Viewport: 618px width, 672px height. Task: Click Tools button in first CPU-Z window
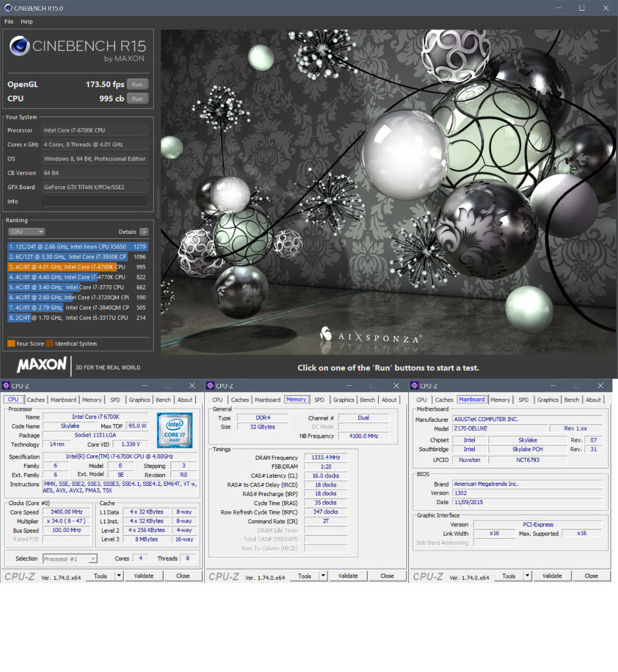pyautogui.click(x=100, y=576)
